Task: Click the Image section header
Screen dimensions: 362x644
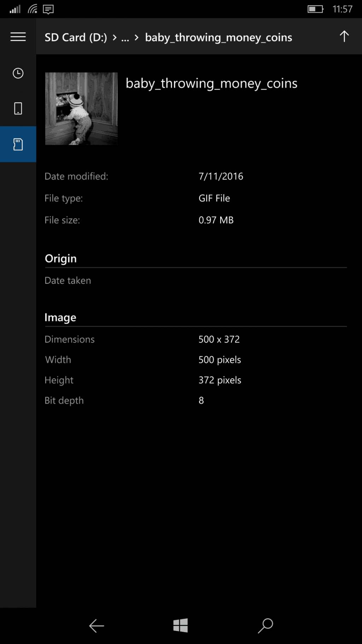Action: click(x=60, y=317)
